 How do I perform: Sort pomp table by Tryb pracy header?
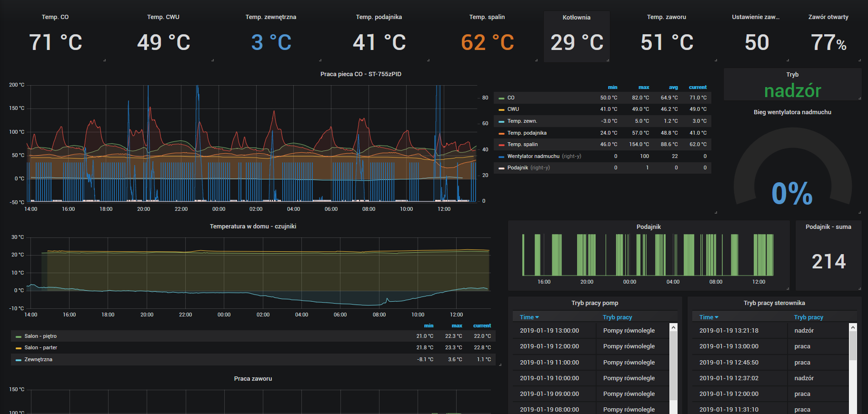(x=617, y=317)
